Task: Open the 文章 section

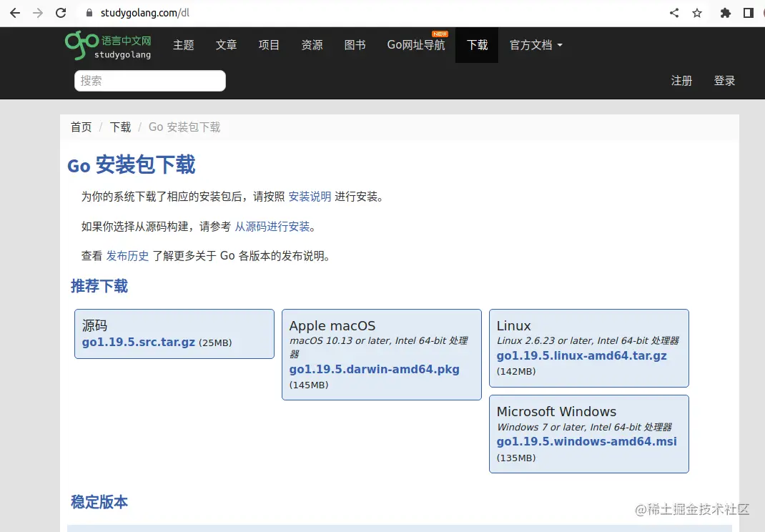Action: pyautogui.click(x=226, y=45)
